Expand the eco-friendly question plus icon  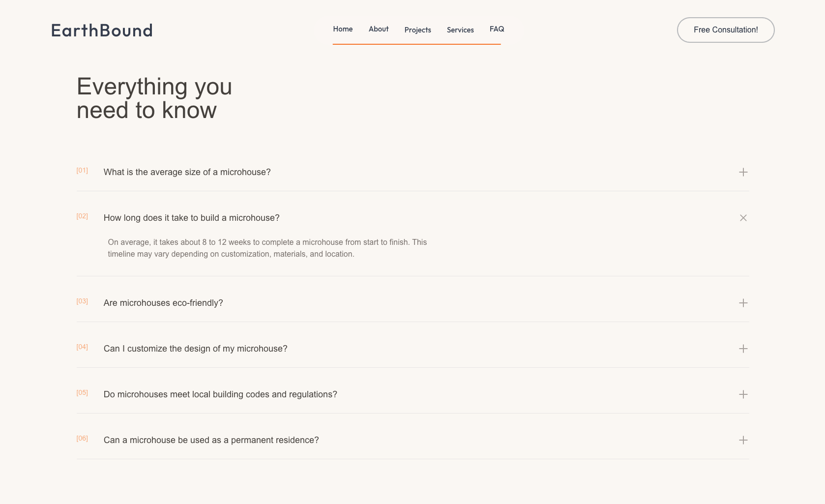pyautogui.click(x=743, y=303)
